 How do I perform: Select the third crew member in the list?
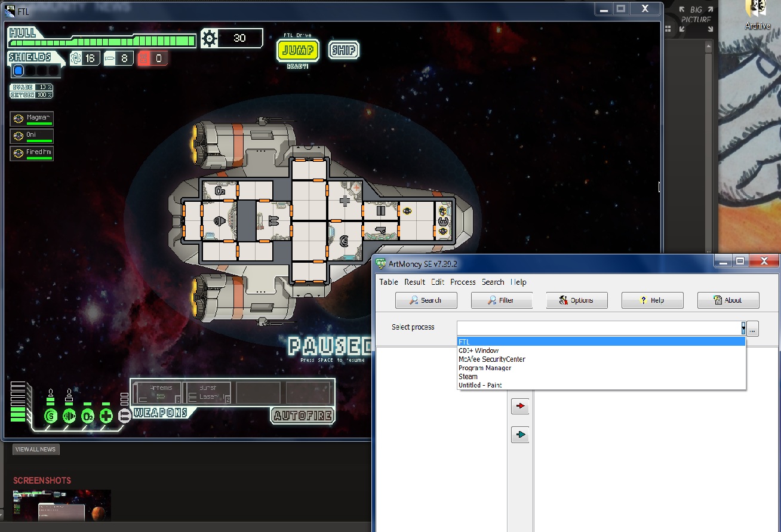click(32, 153)
